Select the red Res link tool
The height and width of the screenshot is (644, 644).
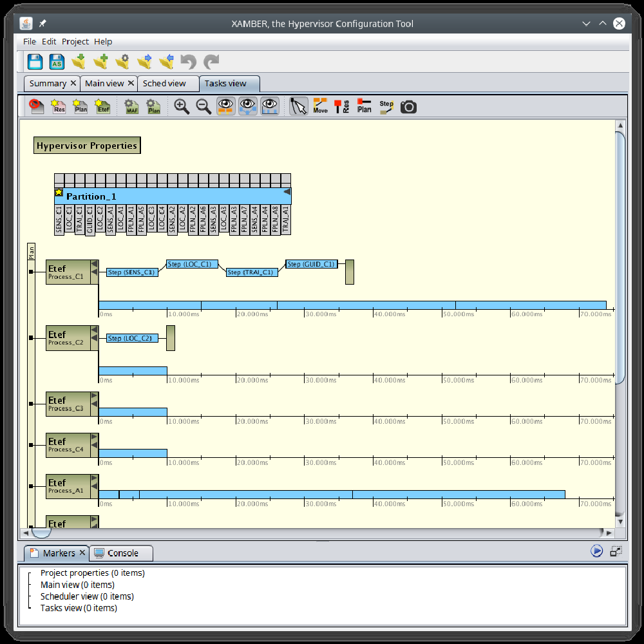pos(342,106)
